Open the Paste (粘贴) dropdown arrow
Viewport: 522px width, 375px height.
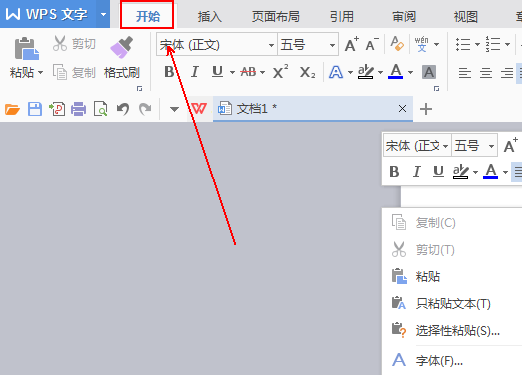[41, 72]
